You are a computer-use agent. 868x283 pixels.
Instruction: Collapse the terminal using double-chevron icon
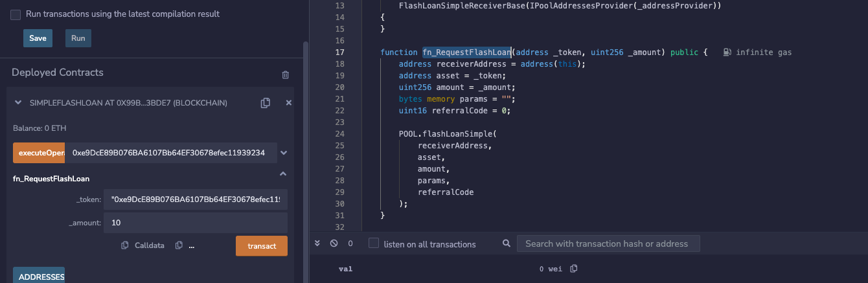(x=317, y=243)
